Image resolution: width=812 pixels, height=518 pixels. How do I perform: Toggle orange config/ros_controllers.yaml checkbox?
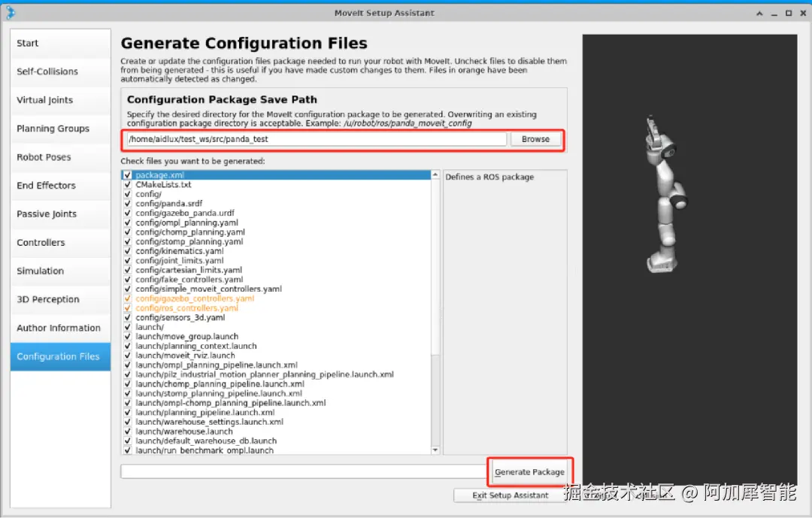tap(127, 307)
